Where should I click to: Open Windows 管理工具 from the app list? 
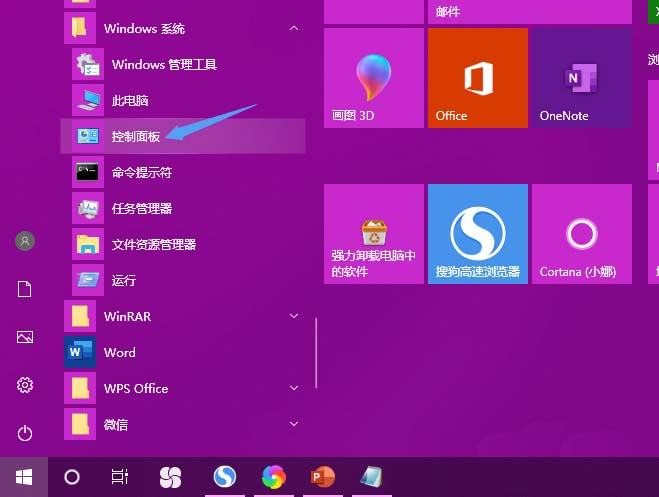click(183, 64)
